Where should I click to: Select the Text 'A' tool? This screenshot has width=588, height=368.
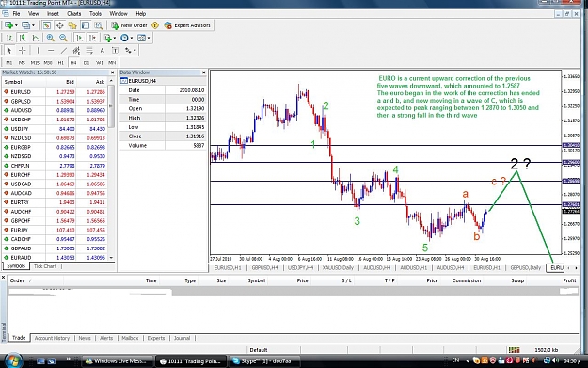102,50
